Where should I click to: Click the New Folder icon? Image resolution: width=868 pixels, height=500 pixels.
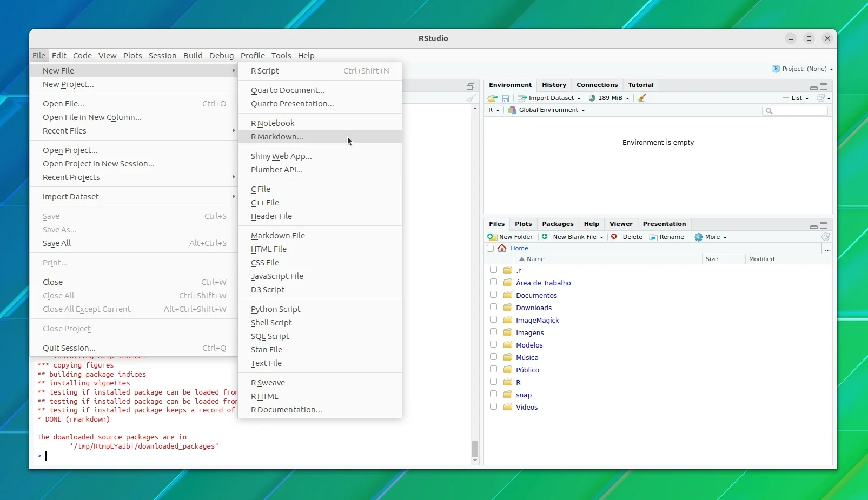(492, 237)
